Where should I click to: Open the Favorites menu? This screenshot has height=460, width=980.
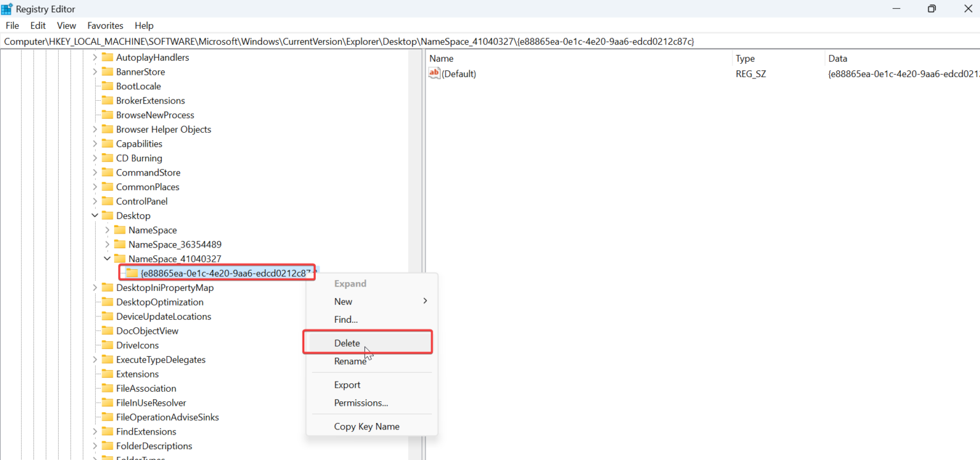(105, 25)
